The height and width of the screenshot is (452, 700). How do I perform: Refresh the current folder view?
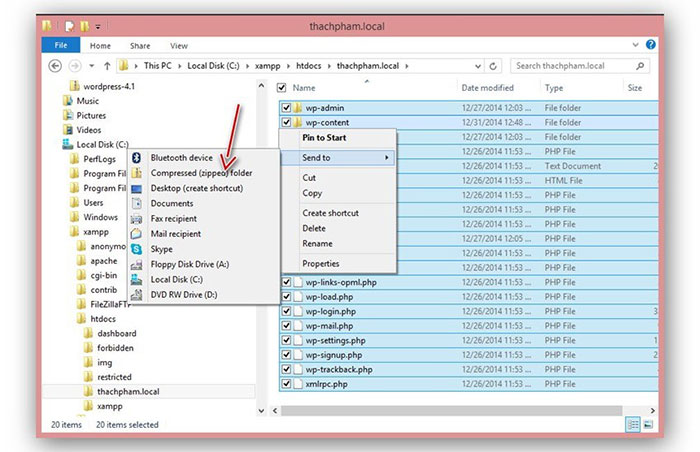[x=493, y=66]
